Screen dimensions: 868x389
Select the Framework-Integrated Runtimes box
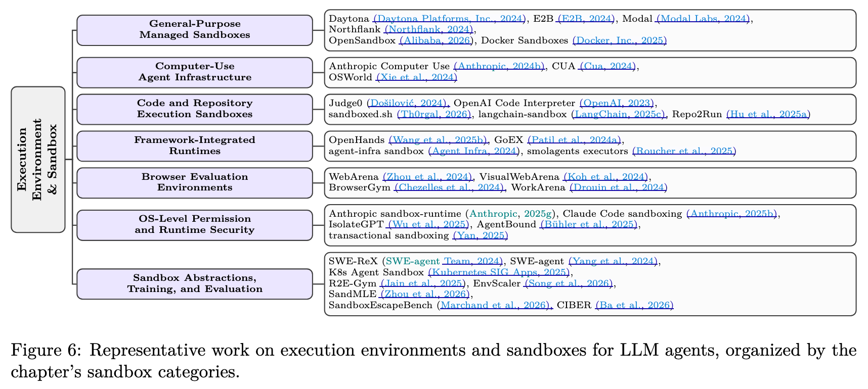pos(195,146)
